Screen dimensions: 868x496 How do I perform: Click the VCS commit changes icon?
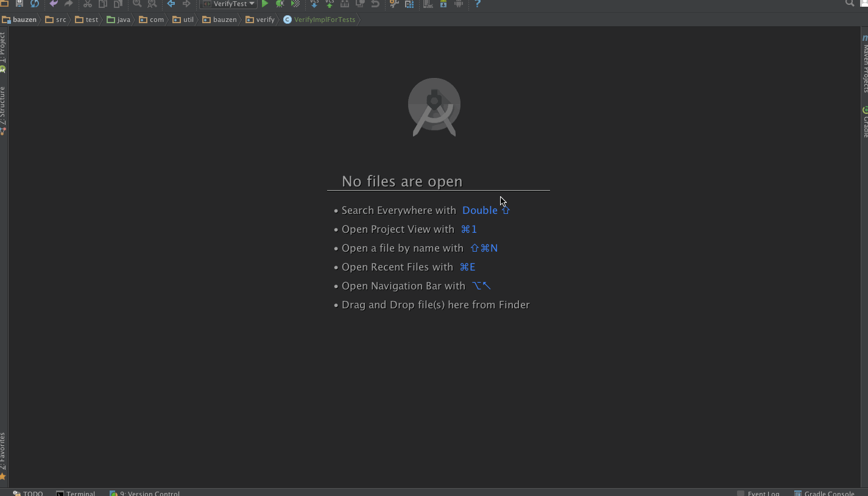pyautogui.click(x=330, y=4)
